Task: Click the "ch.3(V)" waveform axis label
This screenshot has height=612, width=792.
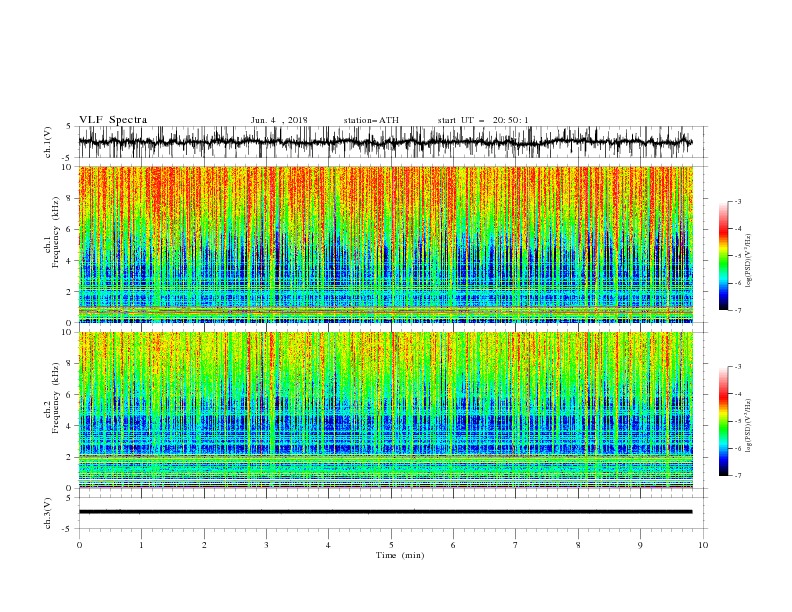Action: coord(48,513)
